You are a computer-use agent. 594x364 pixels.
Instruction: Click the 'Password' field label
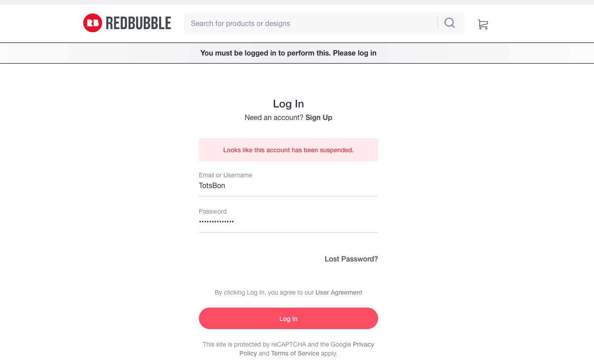pyautogui.click(x=213, y=211)
